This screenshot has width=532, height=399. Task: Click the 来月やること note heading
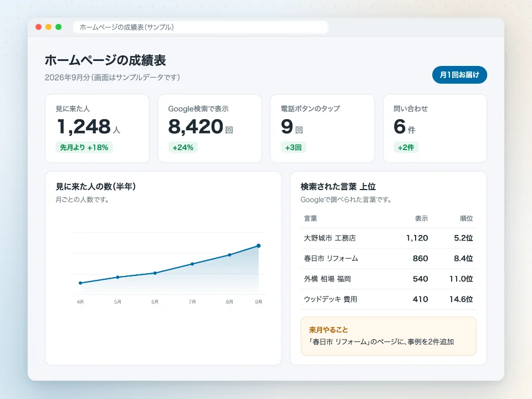[329, 329]
